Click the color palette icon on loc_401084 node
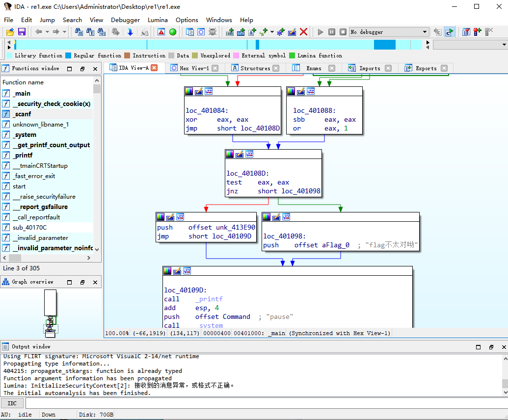This screenshot has height=420, width=508. (189, 91)
